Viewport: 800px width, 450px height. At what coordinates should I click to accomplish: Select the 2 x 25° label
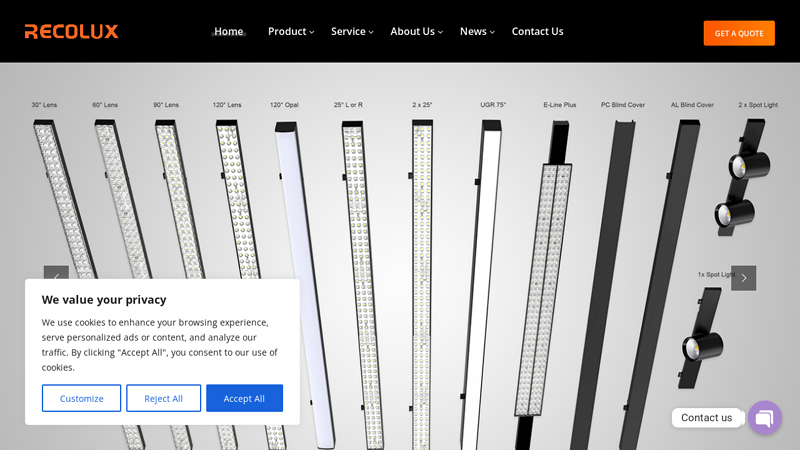pyautogui.click(x=422, y=105)
